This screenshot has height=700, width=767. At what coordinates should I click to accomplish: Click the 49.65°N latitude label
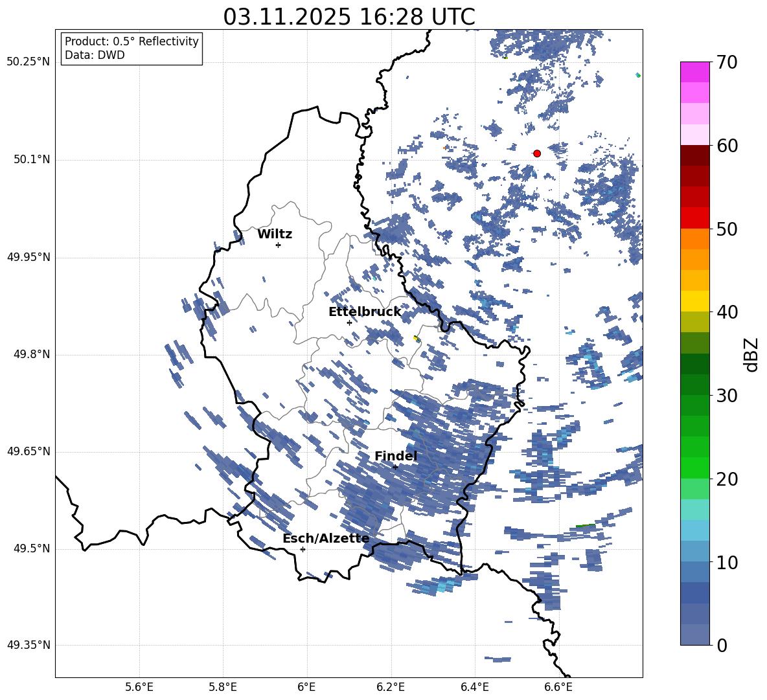pyautogui.click(x=29, y=451)
